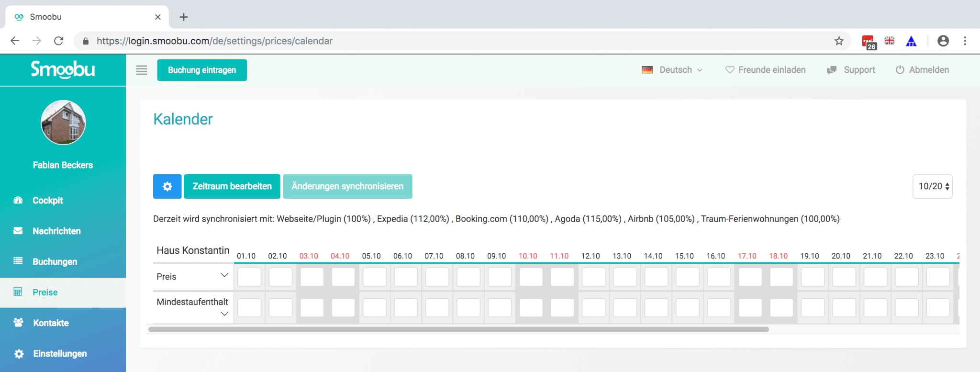Click the Buchung eintragen button

(202, 70)
